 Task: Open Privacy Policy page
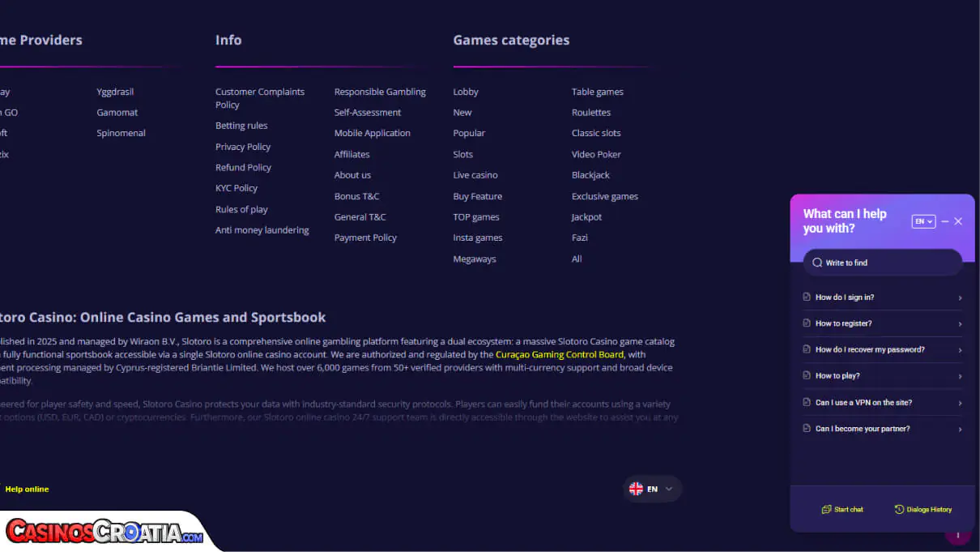point(243,147)
